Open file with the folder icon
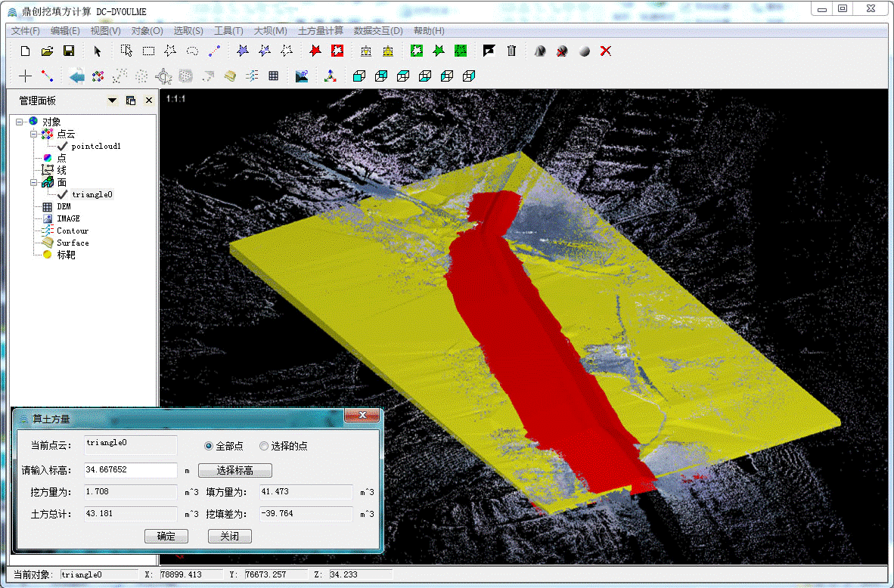 click(x=47, y=51)
